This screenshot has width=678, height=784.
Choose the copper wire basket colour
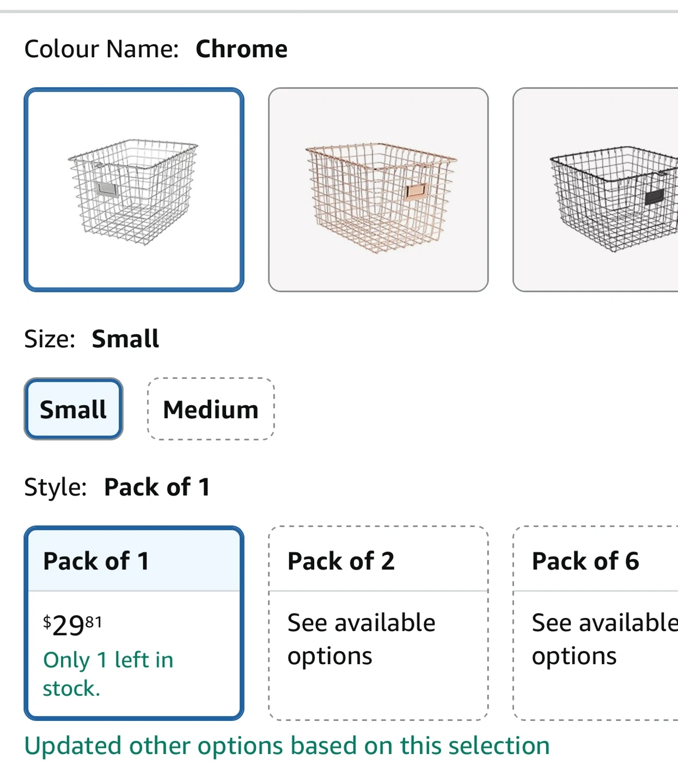(378, 189)
